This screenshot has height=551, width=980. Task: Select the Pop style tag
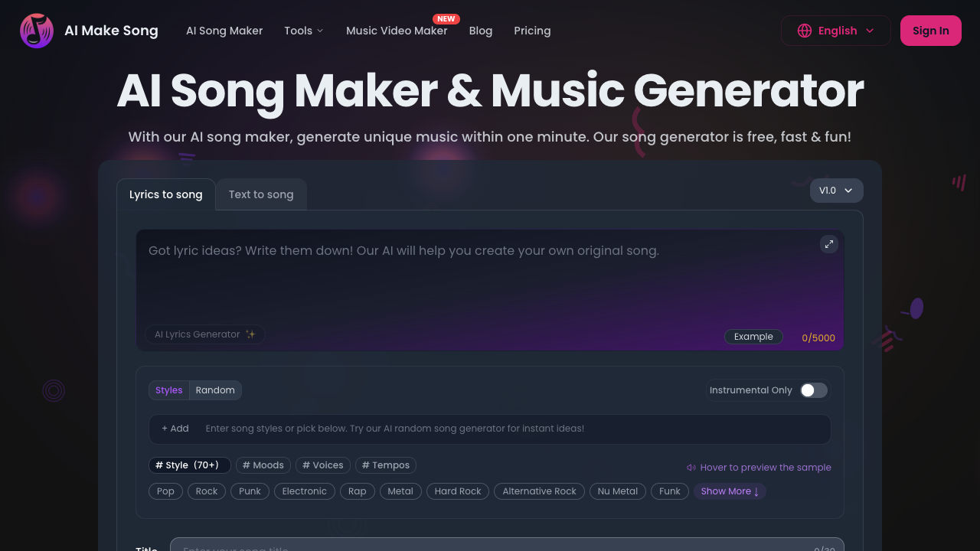[x=165, y=491]
